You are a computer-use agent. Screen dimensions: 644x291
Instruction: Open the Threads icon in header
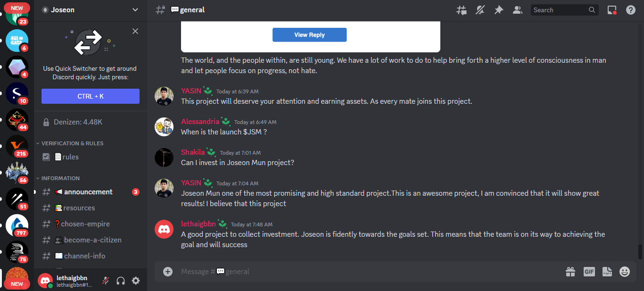point(462,10)
